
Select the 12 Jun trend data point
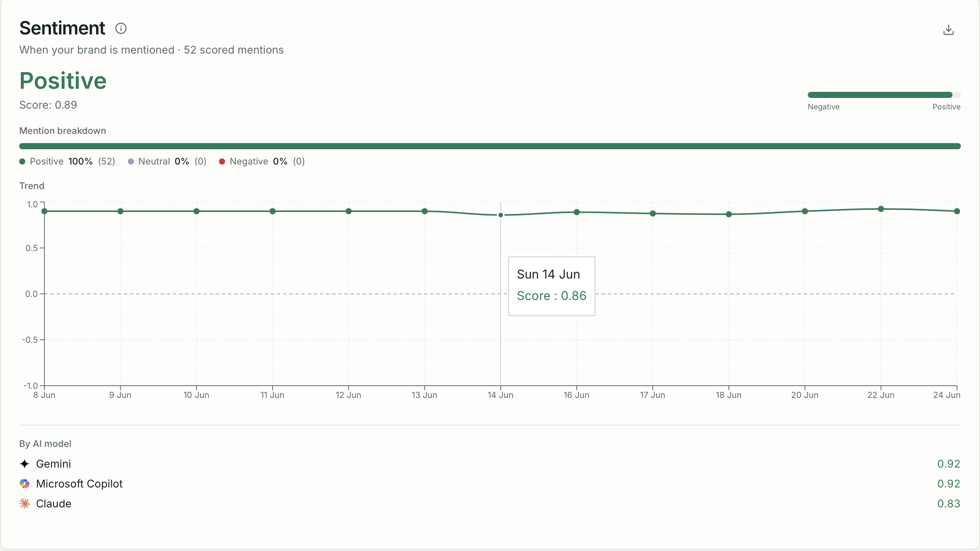pos(348,211)
